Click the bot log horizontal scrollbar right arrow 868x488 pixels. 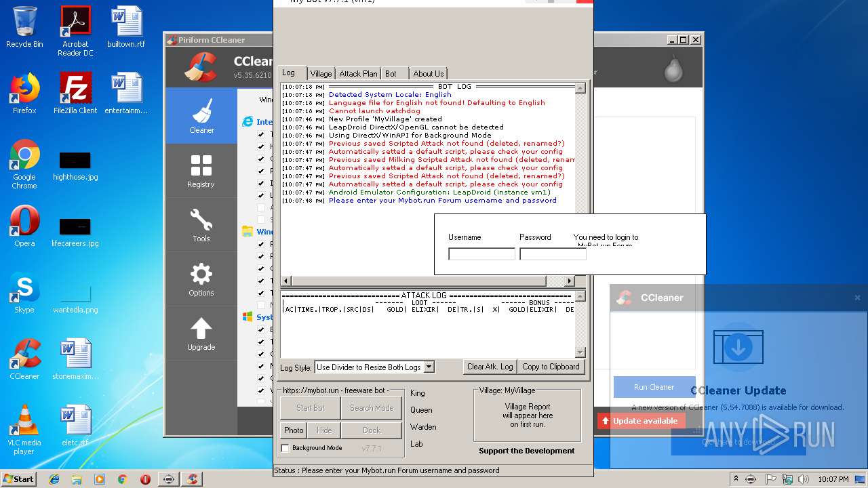click(x=569, y=281)
